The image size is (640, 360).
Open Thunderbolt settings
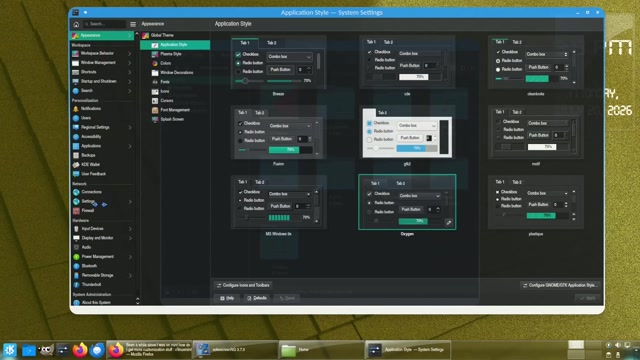coord(102,284)
